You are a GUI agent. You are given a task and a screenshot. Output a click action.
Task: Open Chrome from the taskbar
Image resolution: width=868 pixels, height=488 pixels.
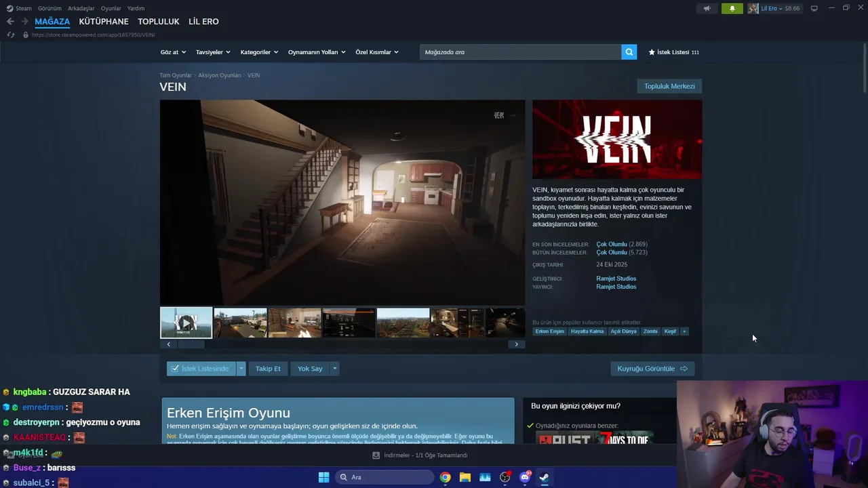[445, 477]
